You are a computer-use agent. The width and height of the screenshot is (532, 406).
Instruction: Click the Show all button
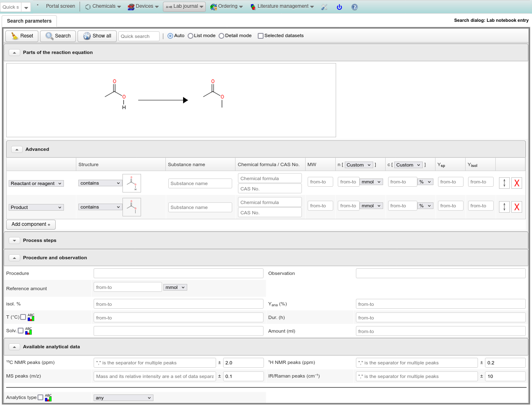[97, 36]
